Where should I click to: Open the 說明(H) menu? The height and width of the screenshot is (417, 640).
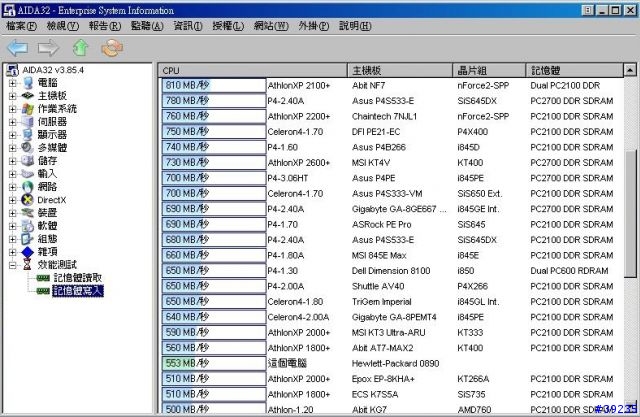pos(355,26)
